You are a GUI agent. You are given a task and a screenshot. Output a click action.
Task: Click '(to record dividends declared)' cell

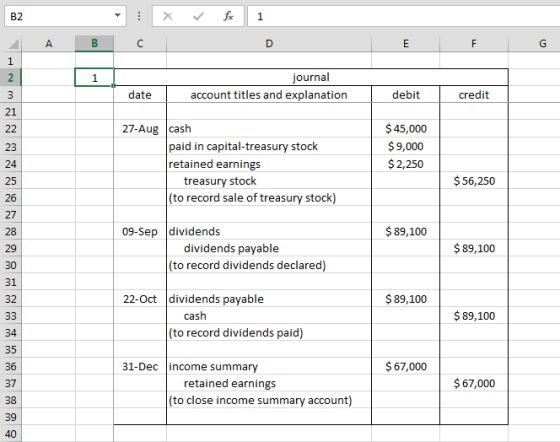point(269,265)
